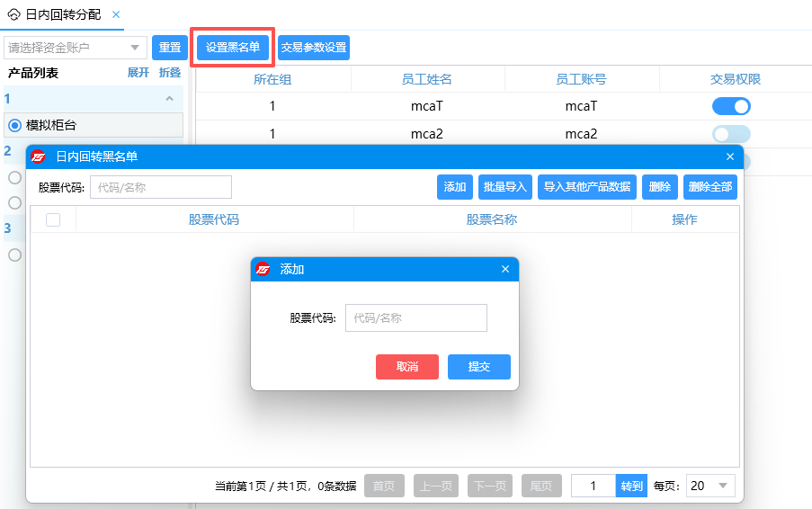
Task: Click employee name cell mca2
Action: pyautogui.click(x=427, y=134)
